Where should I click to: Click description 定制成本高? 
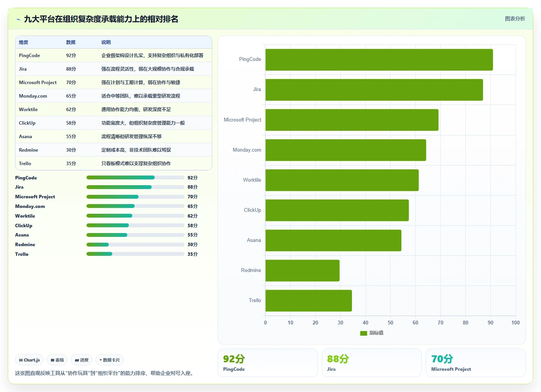[x=136, y=150]
